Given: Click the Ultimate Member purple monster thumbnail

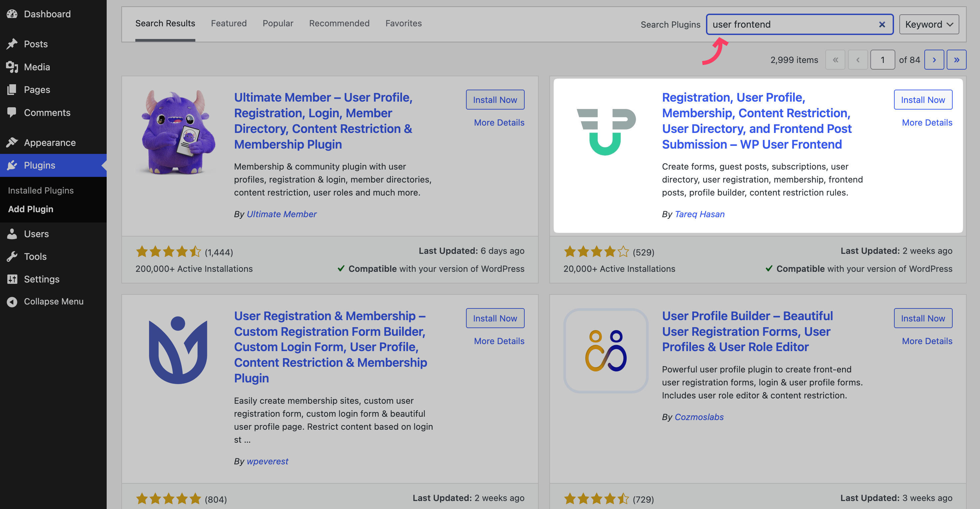Looking at the screenshot, I should point(178,132).
